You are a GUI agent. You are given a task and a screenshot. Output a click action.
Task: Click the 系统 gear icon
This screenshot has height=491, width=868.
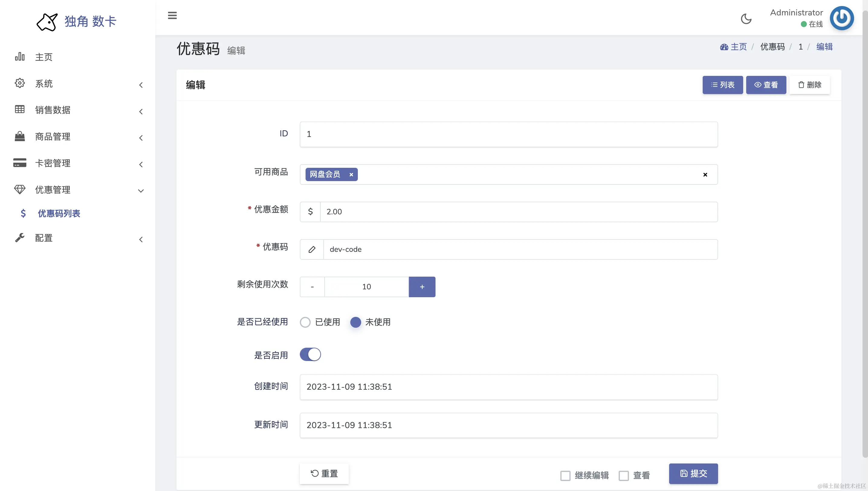pos(20,83)
